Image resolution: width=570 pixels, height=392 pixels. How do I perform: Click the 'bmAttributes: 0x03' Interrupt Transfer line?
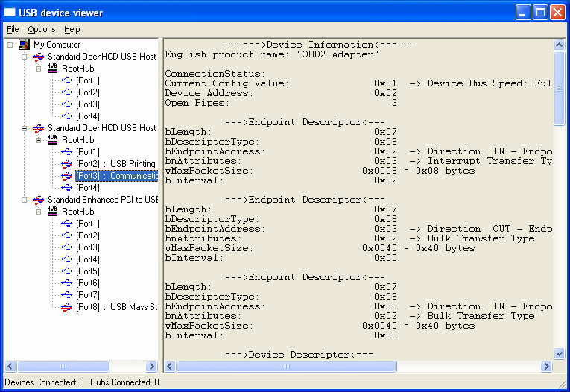point(358,161)
